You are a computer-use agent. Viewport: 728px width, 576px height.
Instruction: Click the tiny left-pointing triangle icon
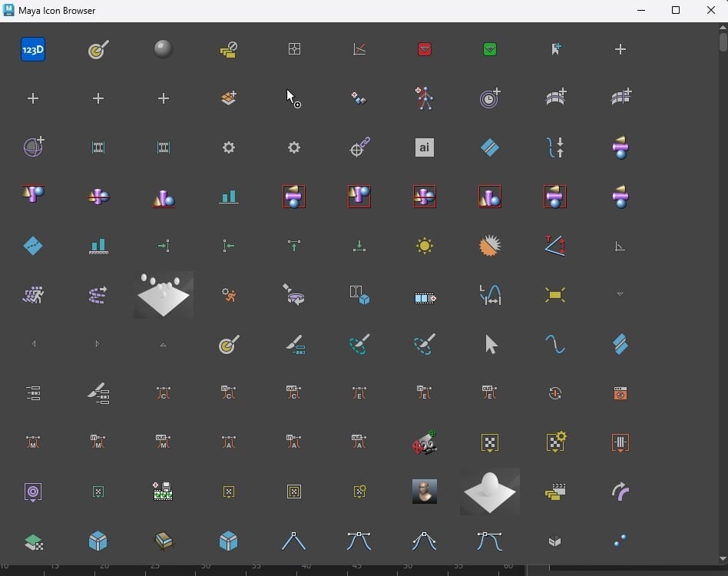tap(34, 343)
